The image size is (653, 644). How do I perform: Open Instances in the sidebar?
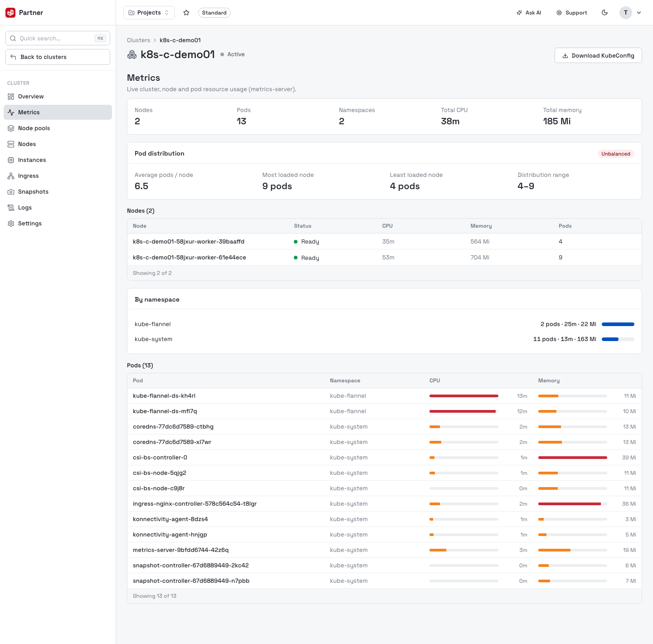coord(58,160)
